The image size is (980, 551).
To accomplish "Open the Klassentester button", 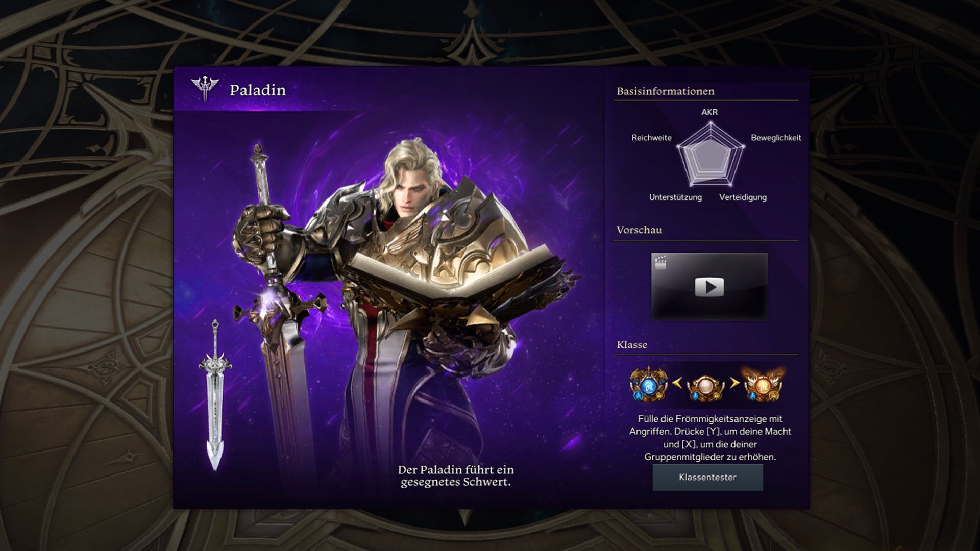I will tap(707, 478).
